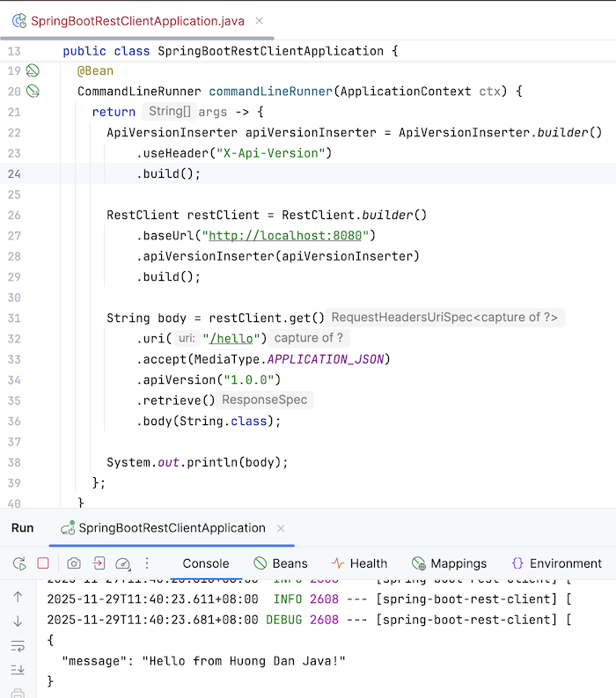This screenshot has width=616, height=698.
Task: Click the thread dump camera icon
Action: (x=75, y=563)
